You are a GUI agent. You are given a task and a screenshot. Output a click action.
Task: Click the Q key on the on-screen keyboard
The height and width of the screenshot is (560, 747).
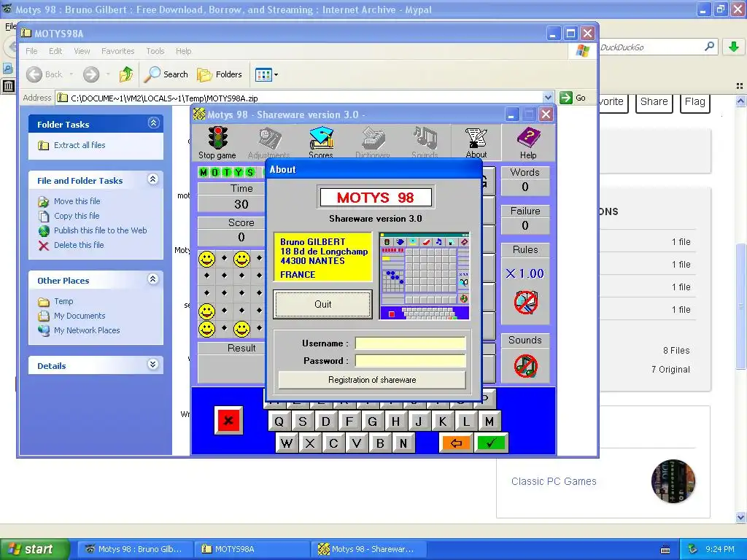[279, 421]
